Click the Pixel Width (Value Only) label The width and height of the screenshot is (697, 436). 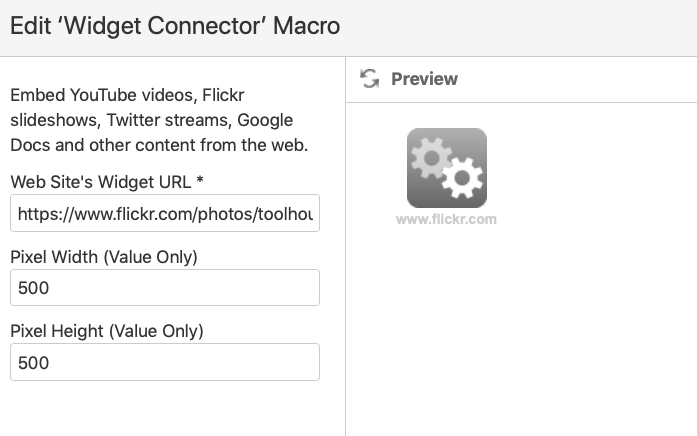[104, 257]
